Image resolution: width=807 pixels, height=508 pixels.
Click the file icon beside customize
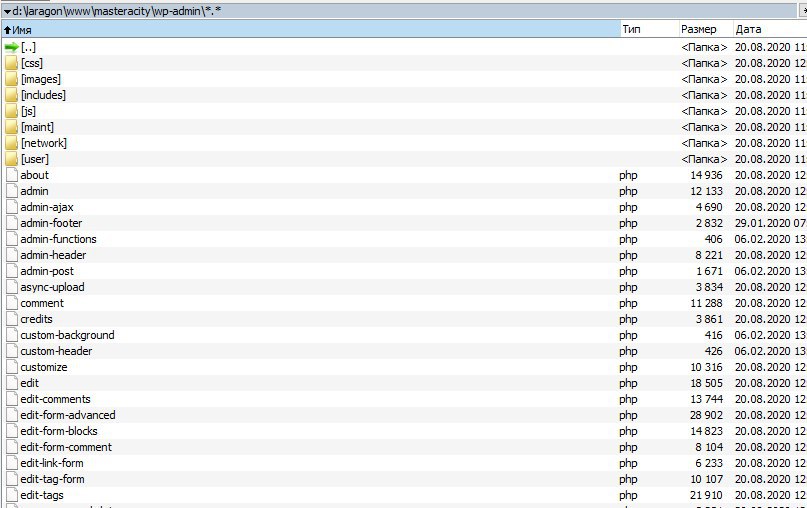(x=12, y=367)
